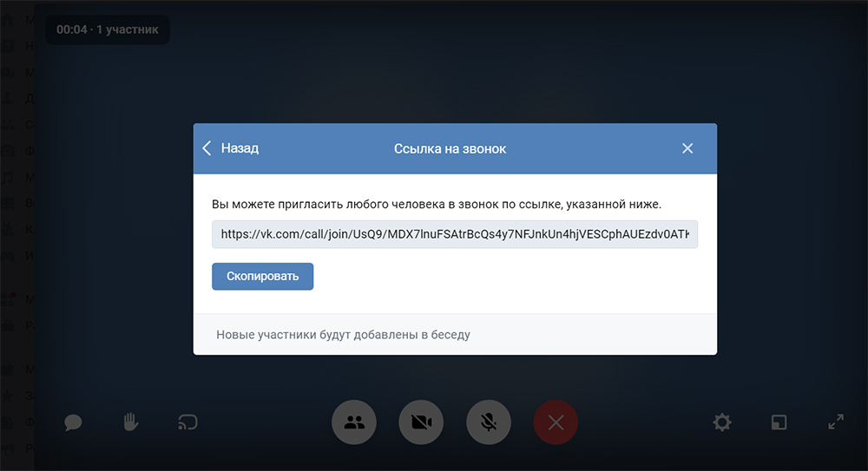Open the call chat icon
This screenshot has height=471, width=868.
(73, 422)
